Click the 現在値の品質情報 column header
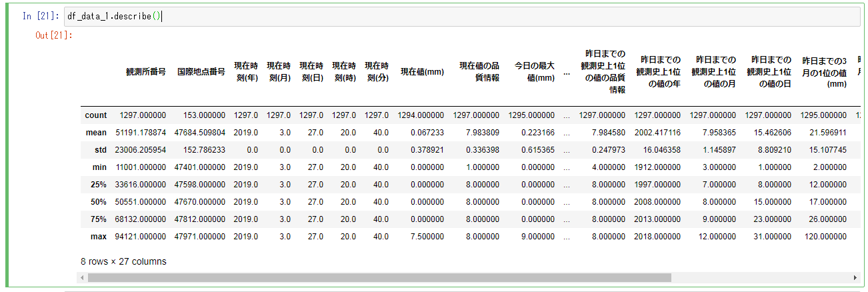Viewport: 868px width, 292px height. click(x=479, y=71)
